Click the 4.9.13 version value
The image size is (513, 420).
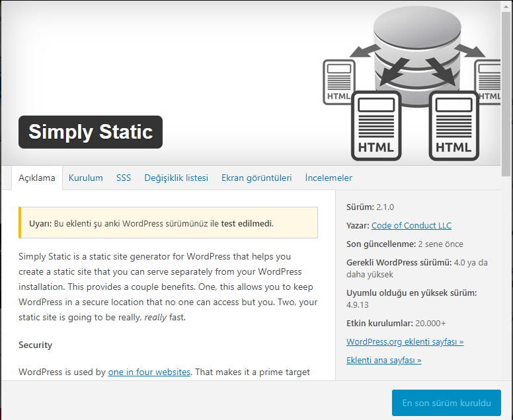point(357,305)
